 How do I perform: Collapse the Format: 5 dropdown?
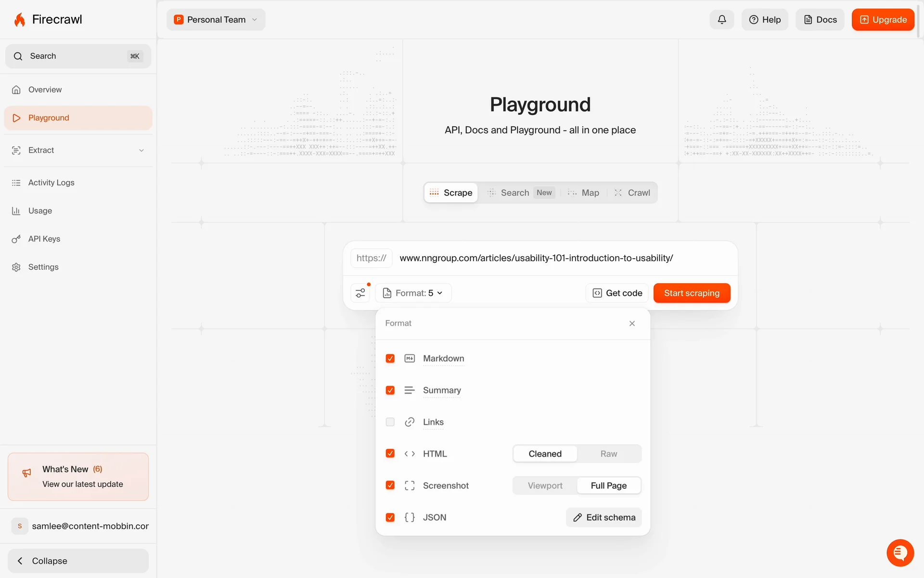413,293
